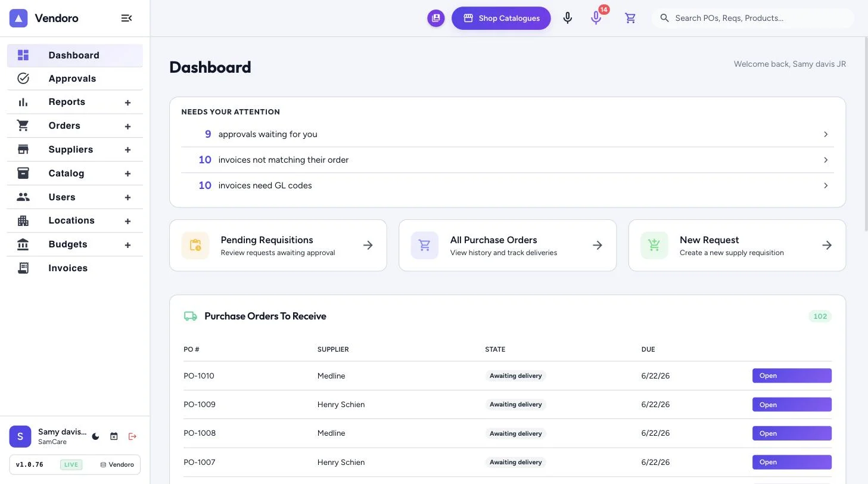Go to Approvals in the sidebar
This screenshot has width=868, height=484.
75,79
